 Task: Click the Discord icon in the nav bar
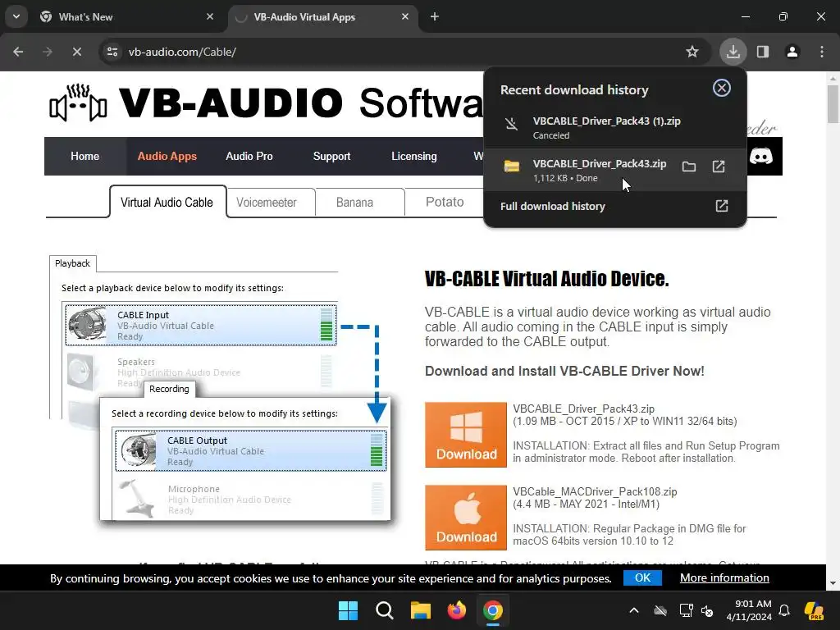760,156
